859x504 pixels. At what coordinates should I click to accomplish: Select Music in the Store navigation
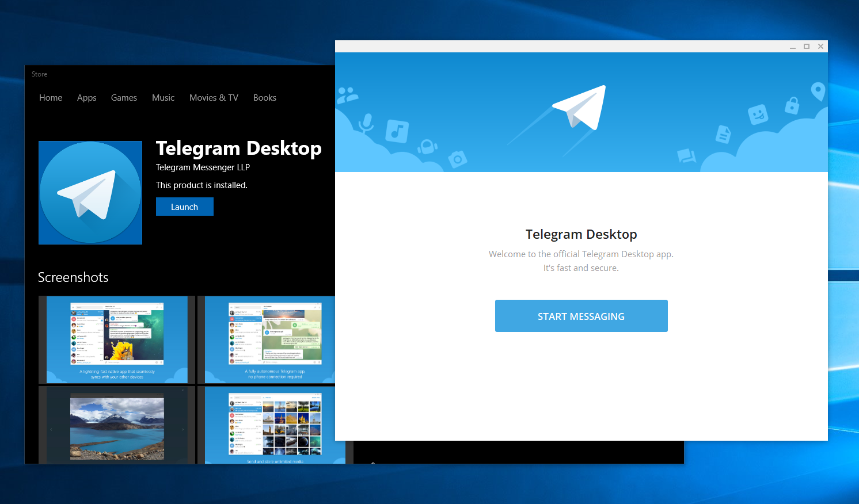click(x=163, y=97)
